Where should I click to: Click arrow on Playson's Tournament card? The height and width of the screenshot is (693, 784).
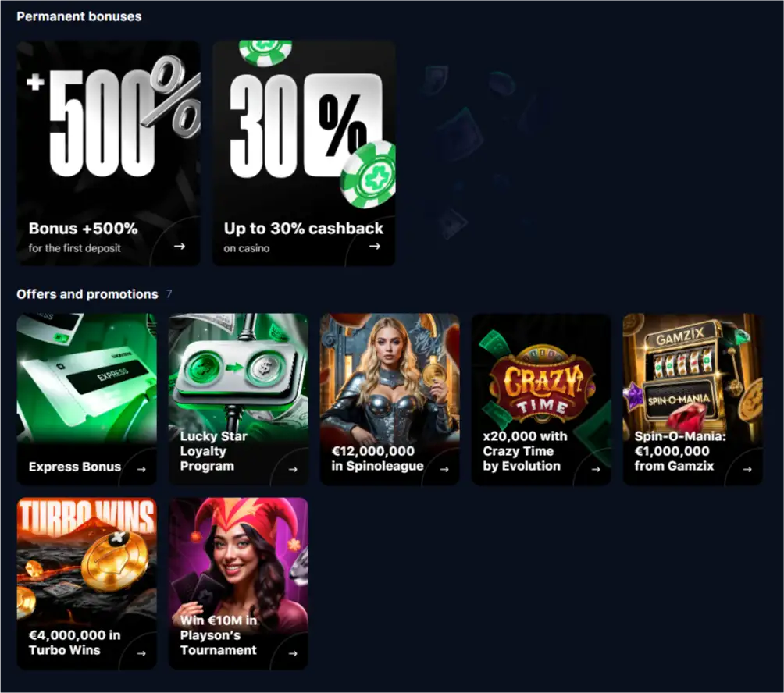click(293, 653)
